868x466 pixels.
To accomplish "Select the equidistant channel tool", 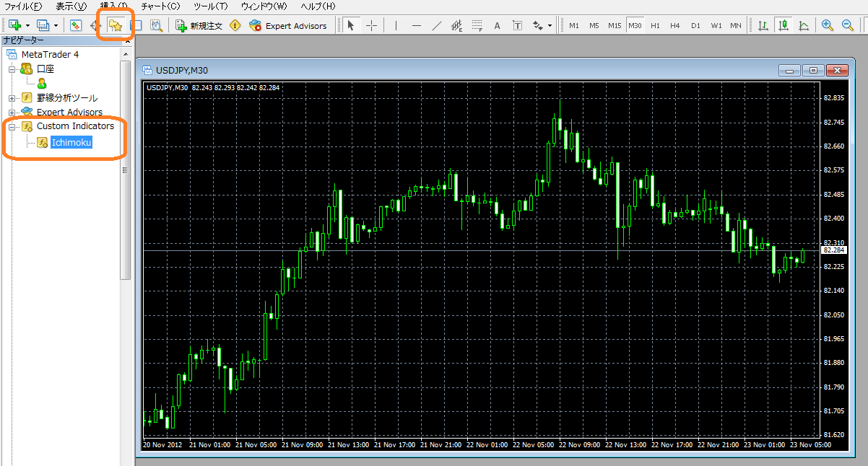I will (456, 25).
